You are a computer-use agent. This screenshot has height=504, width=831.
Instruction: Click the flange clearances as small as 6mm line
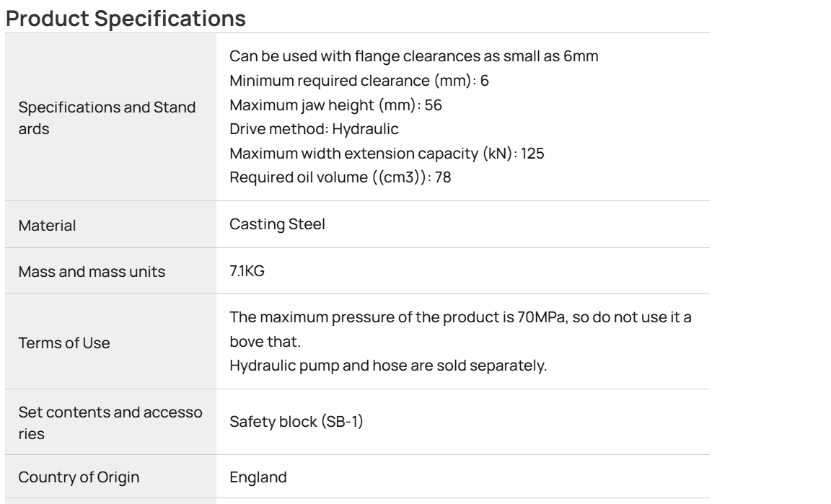tap(414, 56)
